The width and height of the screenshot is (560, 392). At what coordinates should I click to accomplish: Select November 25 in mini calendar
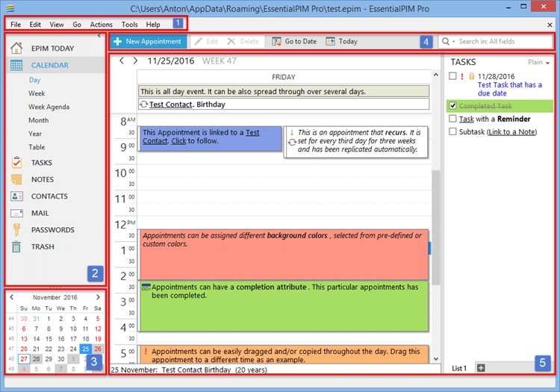tap(85, 349)
